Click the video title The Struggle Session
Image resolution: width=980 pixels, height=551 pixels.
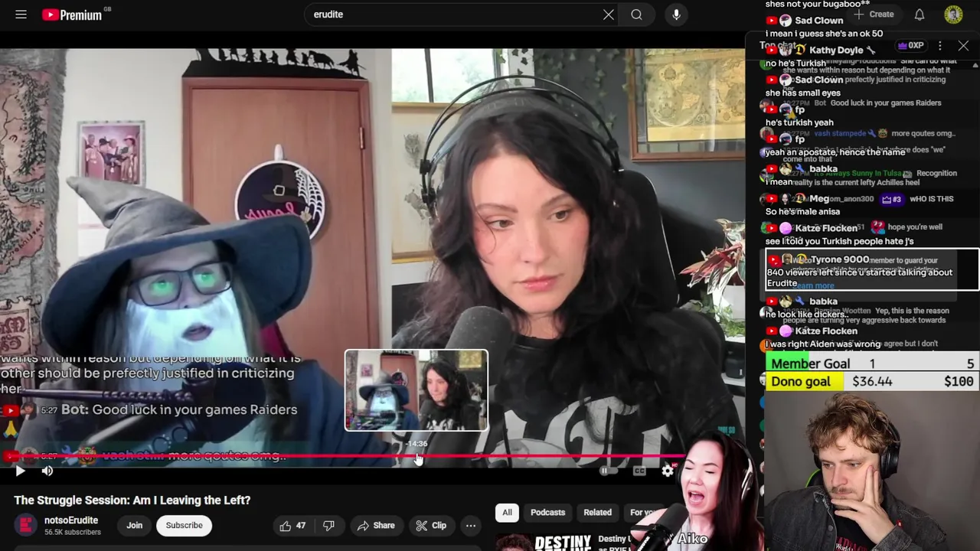click(x=132, y=500)
